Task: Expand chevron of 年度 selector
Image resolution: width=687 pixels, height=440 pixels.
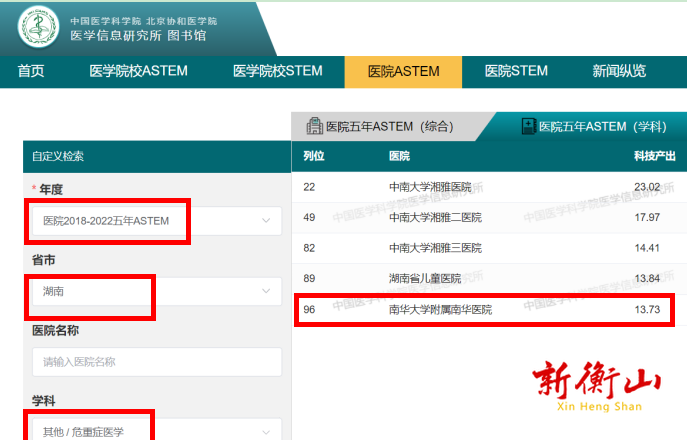Action: (x=266, y=220)
